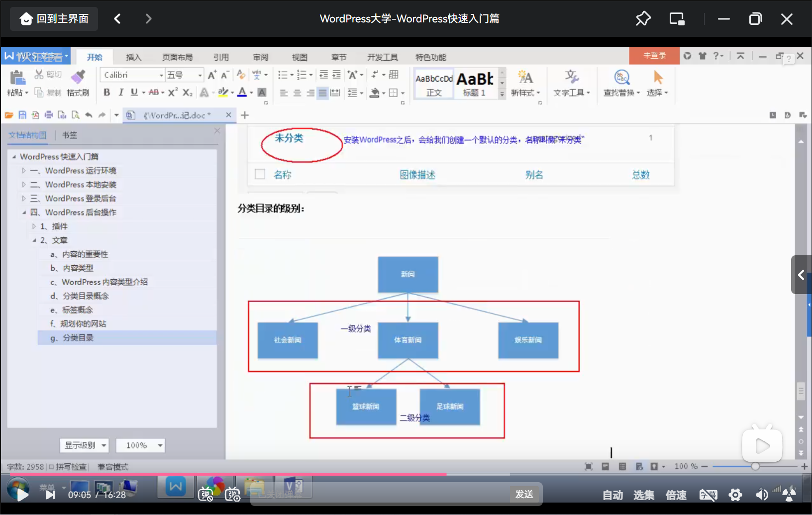Click the 未登录 login button
Screen dimensions: 812x515
click(x=654, y=55)
